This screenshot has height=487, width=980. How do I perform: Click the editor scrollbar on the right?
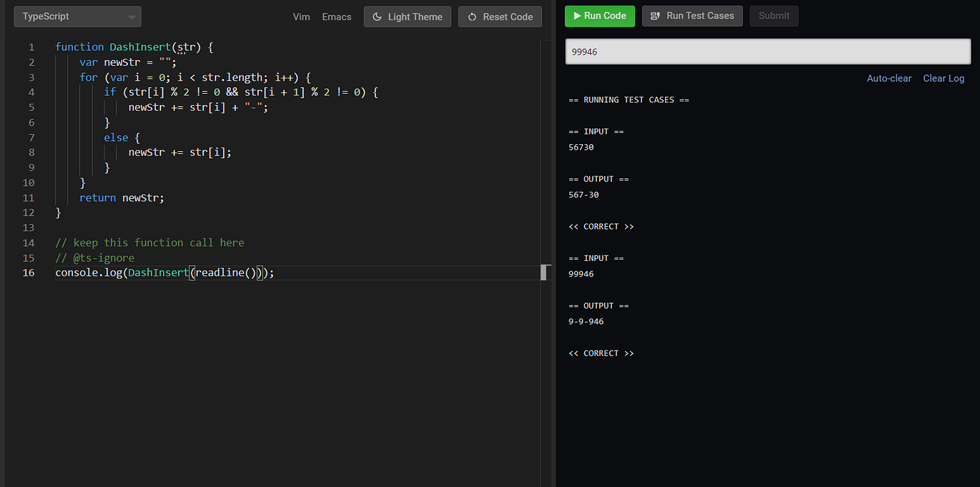pyautogui.click(x=545, y=271)
